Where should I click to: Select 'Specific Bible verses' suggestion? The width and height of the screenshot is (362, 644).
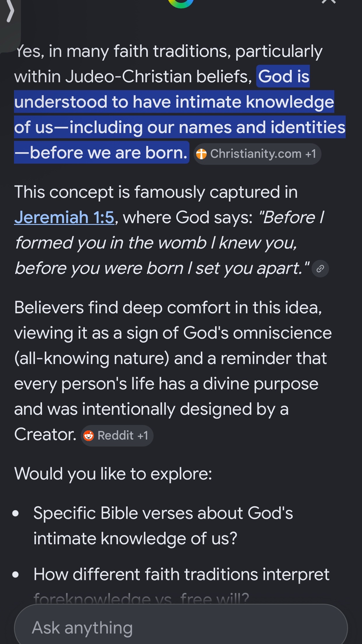(163, 526)
